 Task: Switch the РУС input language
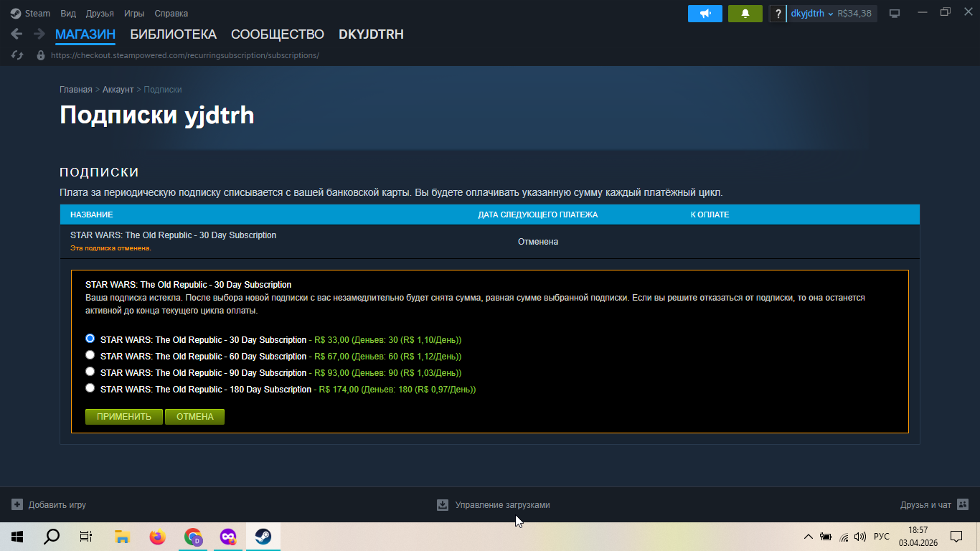click(882, 537)
